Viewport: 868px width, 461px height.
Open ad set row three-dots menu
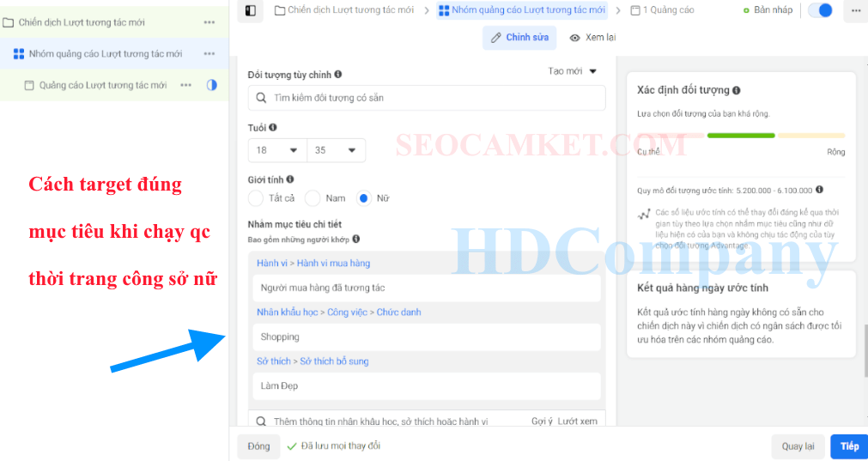point(209,54)
